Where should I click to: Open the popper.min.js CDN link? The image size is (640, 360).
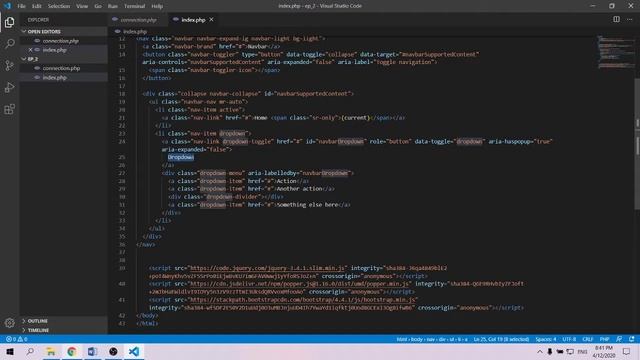[x=300, y=284]
